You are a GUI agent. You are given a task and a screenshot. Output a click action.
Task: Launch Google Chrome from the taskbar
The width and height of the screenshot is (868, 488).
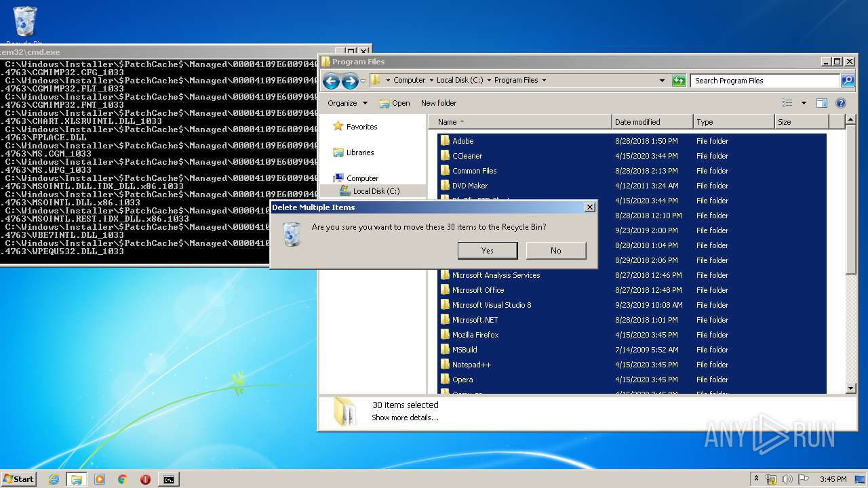(123, 479)
